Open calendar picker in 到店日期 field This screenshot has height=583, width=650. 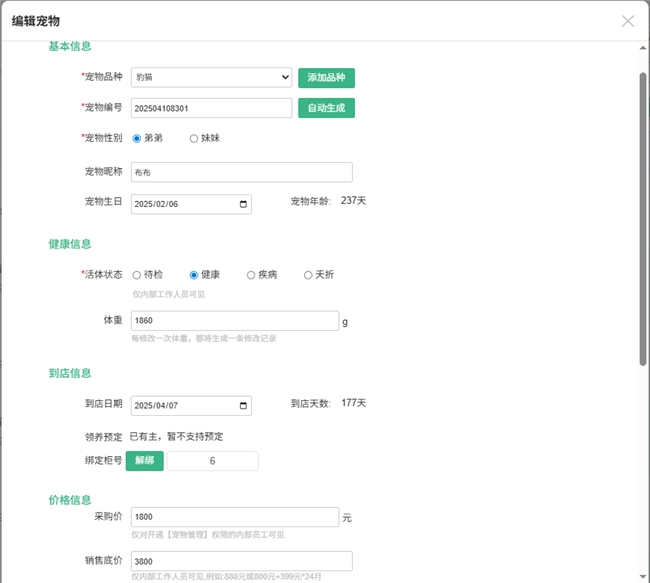pyautogui.click(x=243, y=406)
